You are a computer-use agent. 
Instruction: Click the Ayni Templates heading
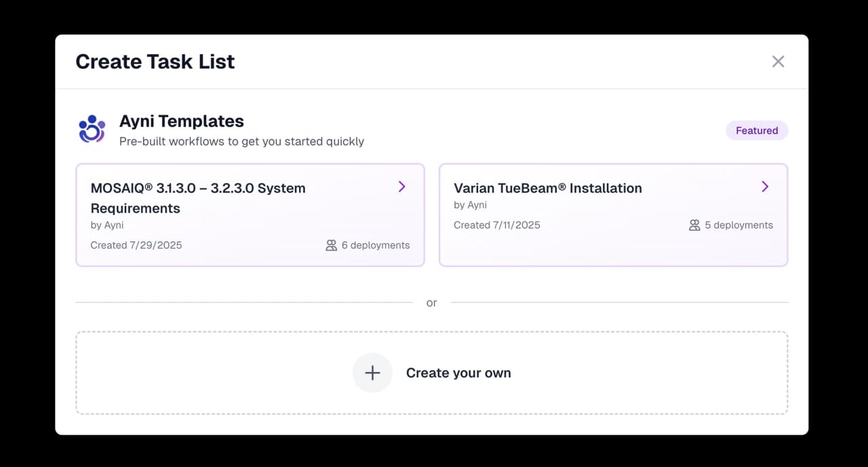point(181,121)
